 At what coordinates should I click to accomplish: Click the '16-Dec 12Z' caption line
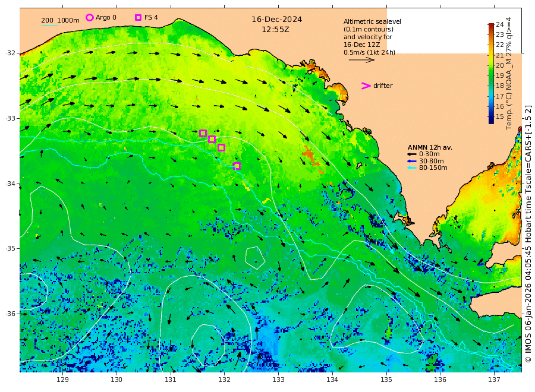pyautogui.click(x=361, y=45)
